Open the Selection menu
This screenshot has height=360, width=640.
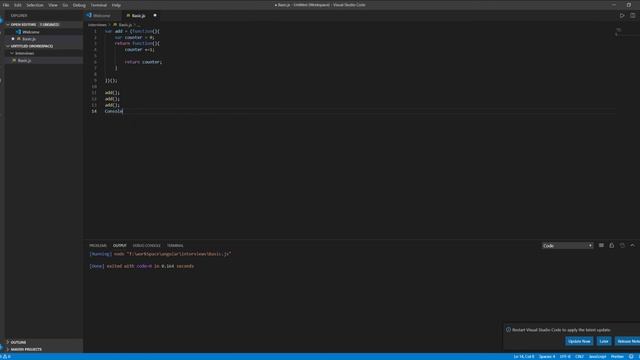click(x=35, y=5)
